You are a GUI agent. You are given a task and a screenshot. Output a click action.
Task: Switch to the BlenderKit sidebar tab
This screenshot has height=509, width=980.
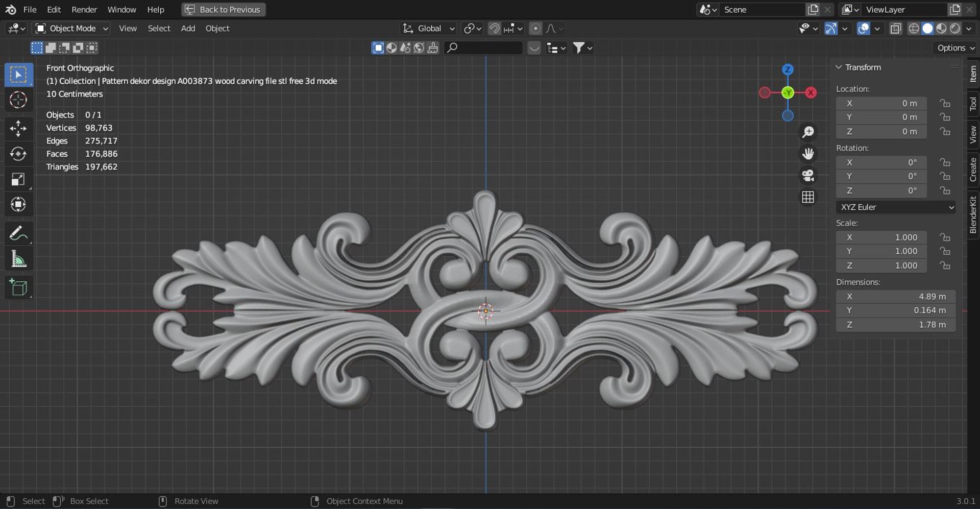pos(973,214)
